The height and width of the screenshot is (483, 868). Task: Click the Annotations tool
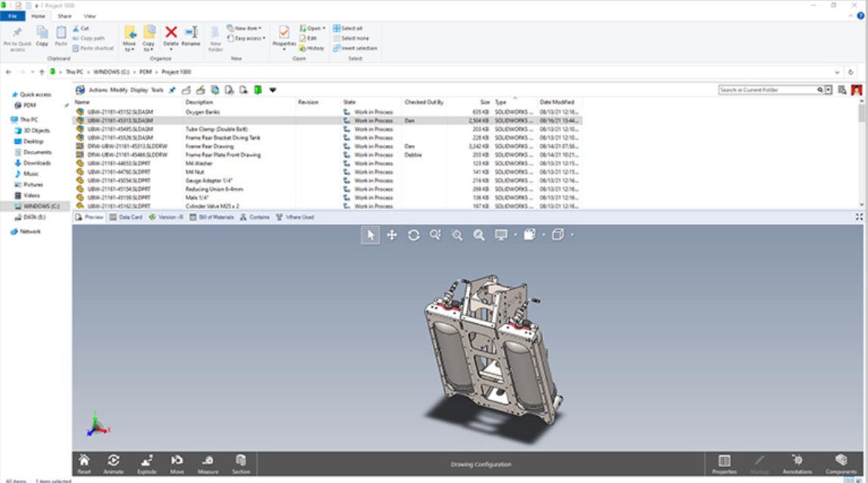(797, 463)
